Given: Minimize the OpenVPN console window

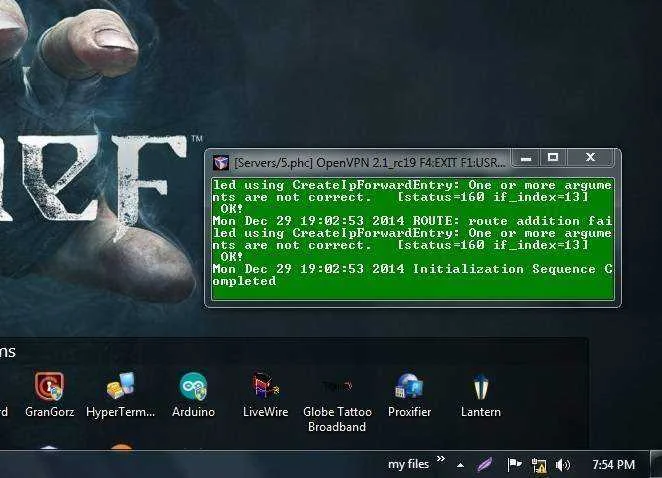Looking at the screenshot, I should (x=526, y=158).
